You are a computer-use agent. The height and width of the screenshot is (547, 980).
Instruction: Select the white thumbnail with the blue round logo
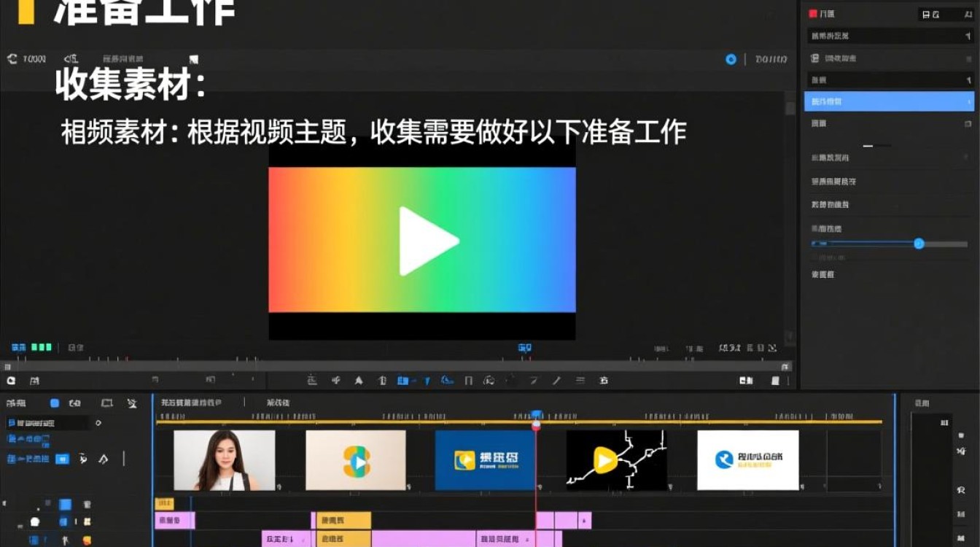point(747,460)
